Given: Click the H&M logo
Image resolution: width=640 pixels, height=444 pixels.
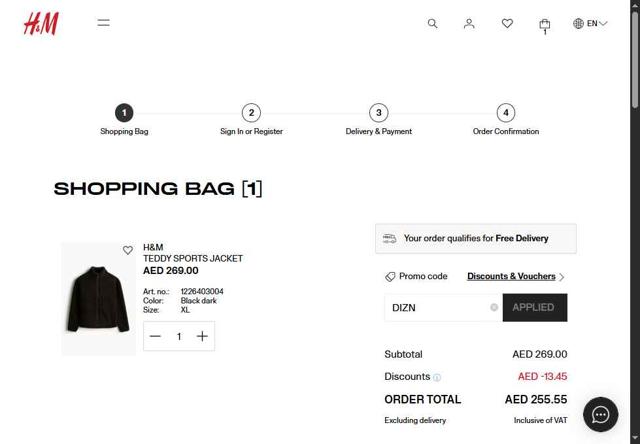Looking at the screenshot, I should coord(41,23).
